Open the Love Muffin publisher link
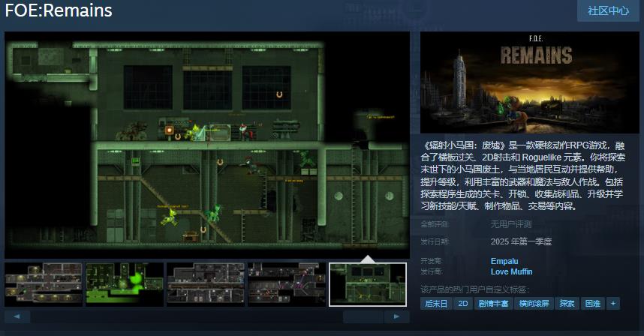The image size is (644, 336). (512, 271)
